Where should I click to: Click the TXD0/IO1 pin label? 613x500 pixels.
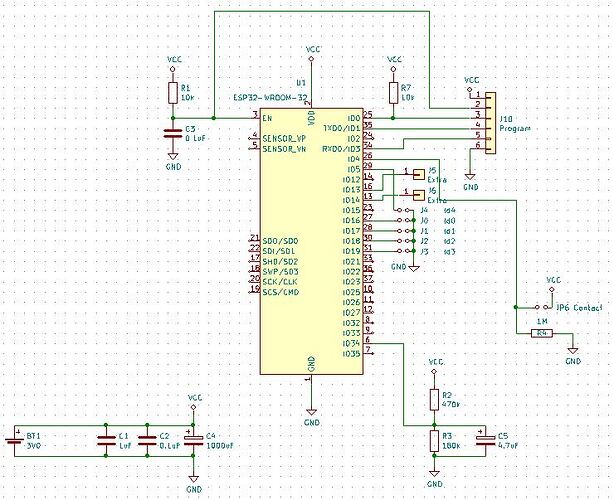[342, 128]
